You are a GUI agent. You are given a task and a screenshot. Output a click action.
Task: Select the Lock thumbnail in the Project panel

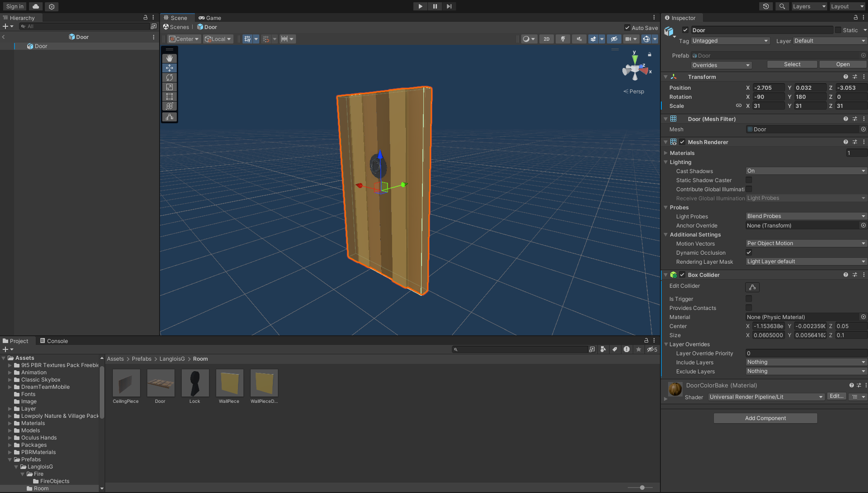195,383
